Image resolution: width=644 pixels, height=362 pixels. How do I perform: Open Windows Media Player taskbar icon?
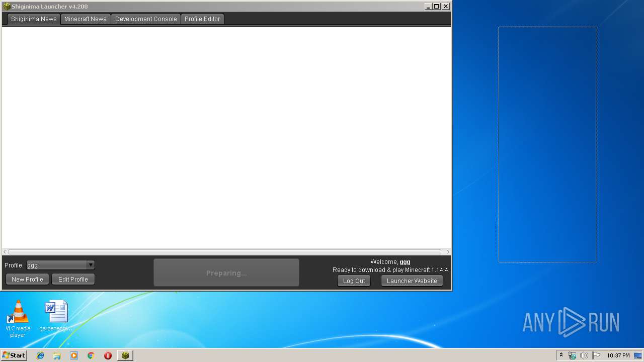point(74,355)
